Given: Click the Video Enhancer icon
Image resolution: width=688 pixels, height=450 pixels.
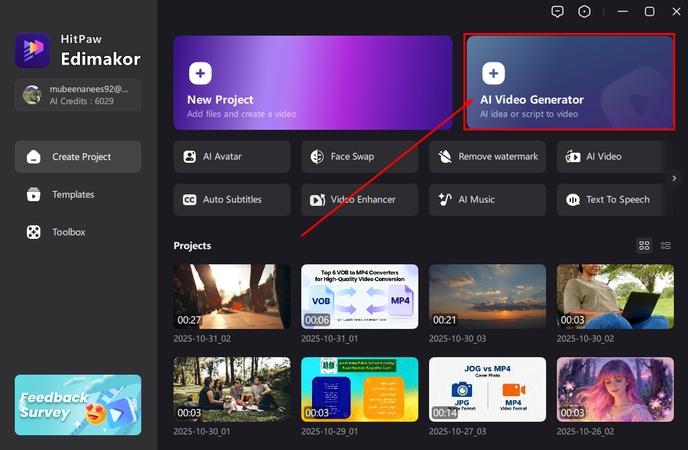Looking at the screenshot, I should pos(317,200).
